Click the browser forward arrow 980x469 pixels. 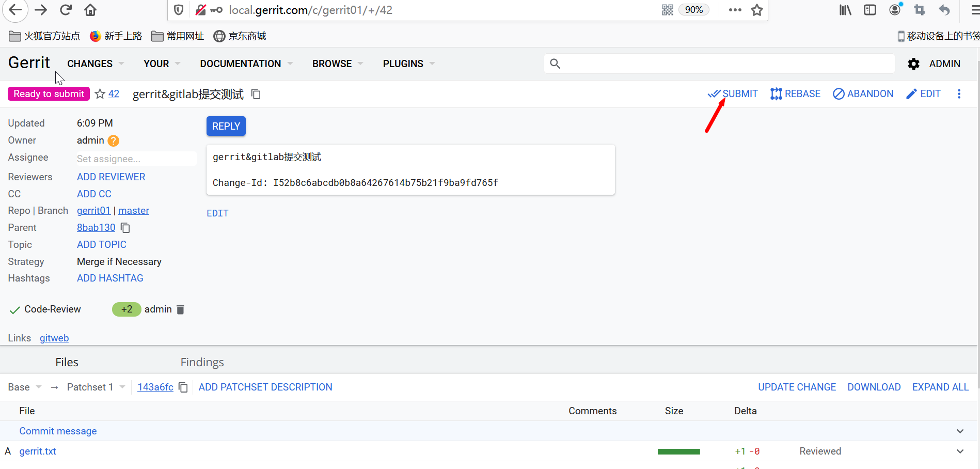tap(41, 10)
